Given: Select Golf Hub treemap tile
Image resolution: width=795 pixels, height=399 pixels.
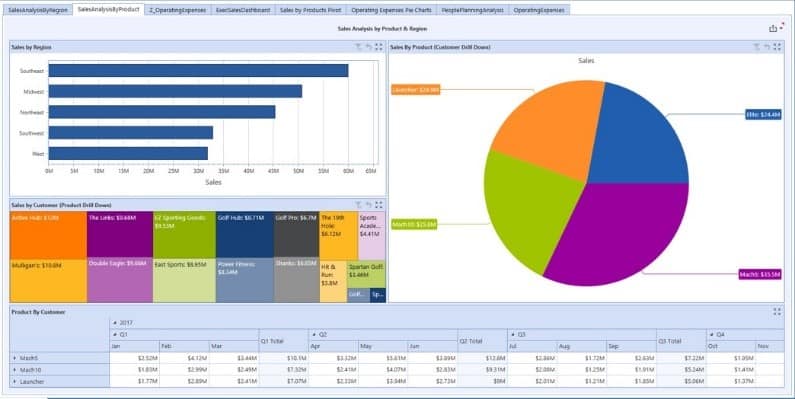Looking at the screenshot, I should click(245, 235).
